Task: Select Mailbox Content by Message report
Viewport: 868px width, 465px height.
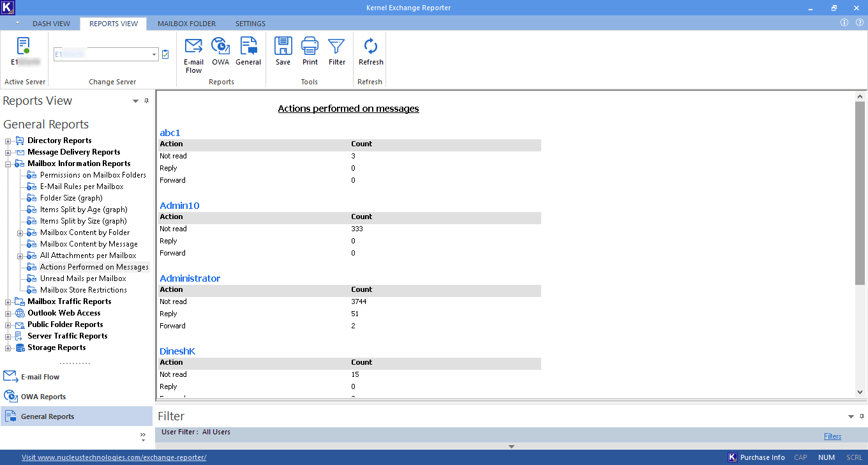Action: tap(89, 244)
